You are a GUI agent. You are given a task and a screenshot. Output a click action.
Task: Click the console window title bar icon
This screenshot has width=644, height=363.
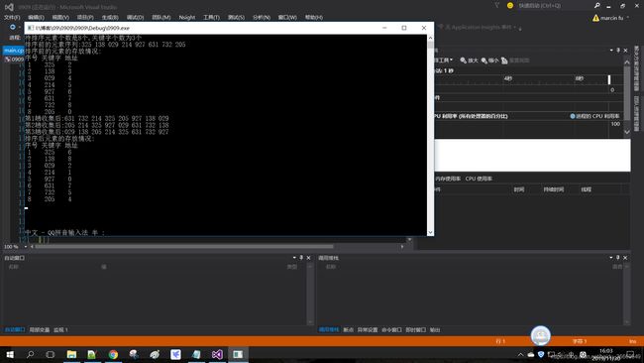pos(31,28)
